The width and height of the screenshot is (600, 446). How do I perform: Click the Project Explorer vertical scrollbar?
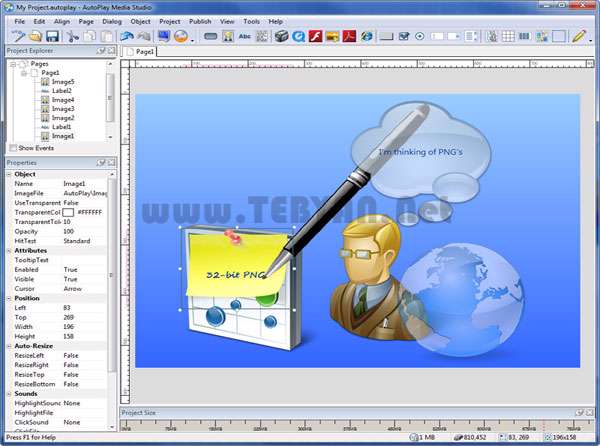click(x=110, y=98)
